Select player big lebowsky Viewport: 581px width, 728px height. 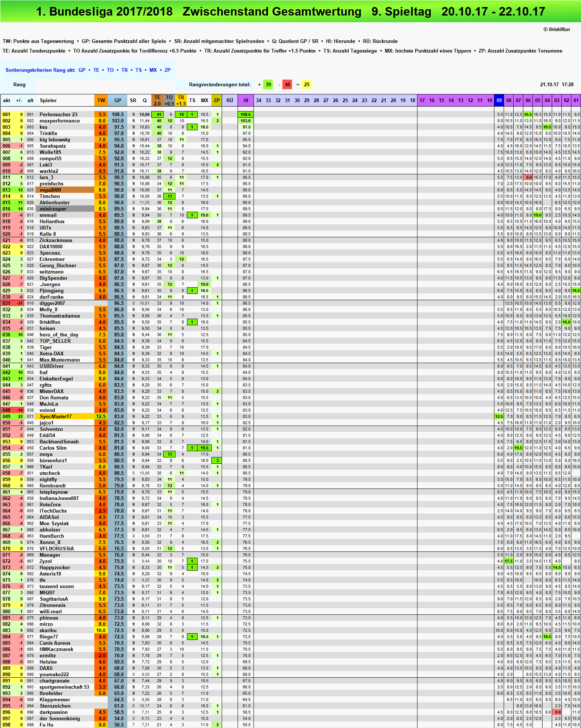tap(55, 140)
